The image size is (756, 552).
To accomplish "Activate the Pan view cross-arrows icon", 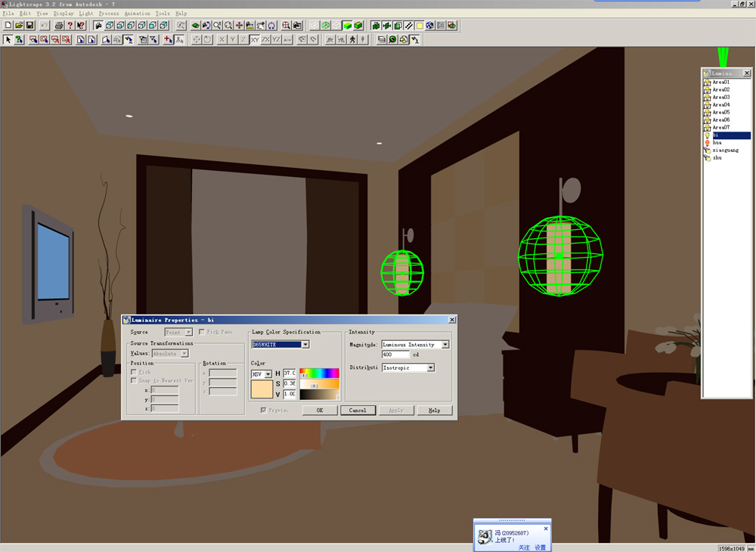I will (x=239, y=25).
